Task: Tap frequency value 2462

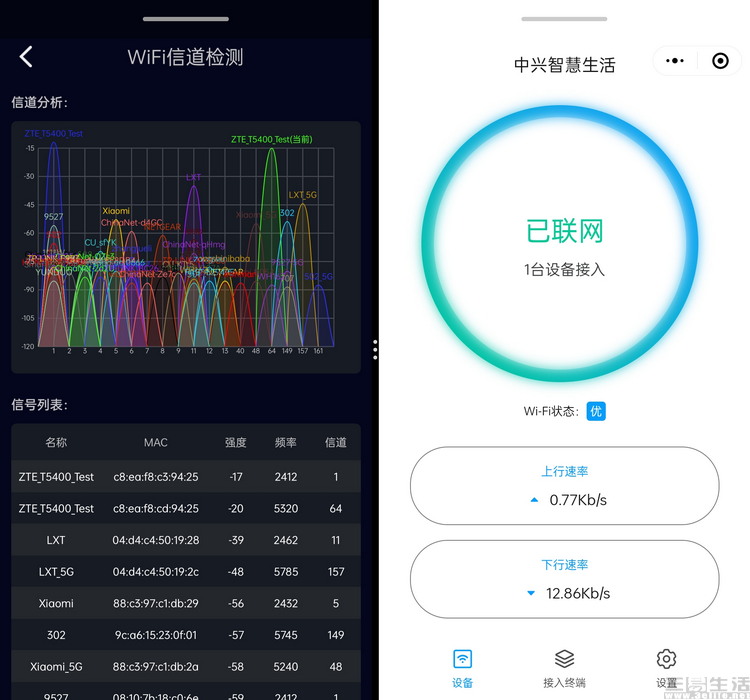Action: [x=286, y=540]
